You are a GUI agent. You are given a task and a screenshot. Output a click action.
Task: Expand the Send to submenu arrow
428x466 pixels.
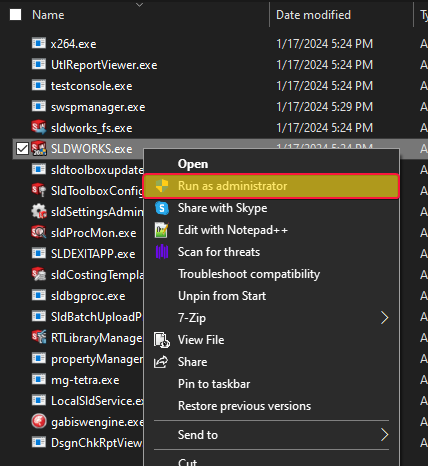click(384, 435)
